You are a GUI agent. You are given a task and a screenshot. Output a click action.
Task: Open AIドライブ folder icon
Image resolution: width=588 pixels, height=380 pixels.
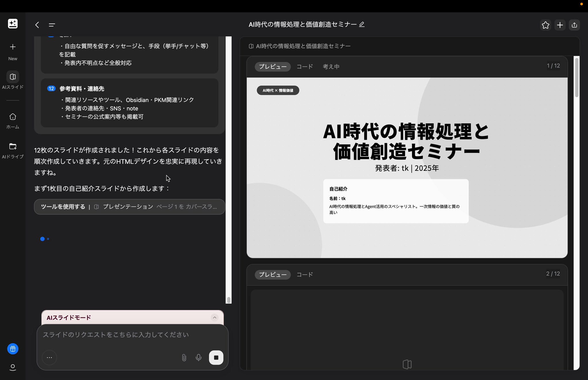(13, 146)
